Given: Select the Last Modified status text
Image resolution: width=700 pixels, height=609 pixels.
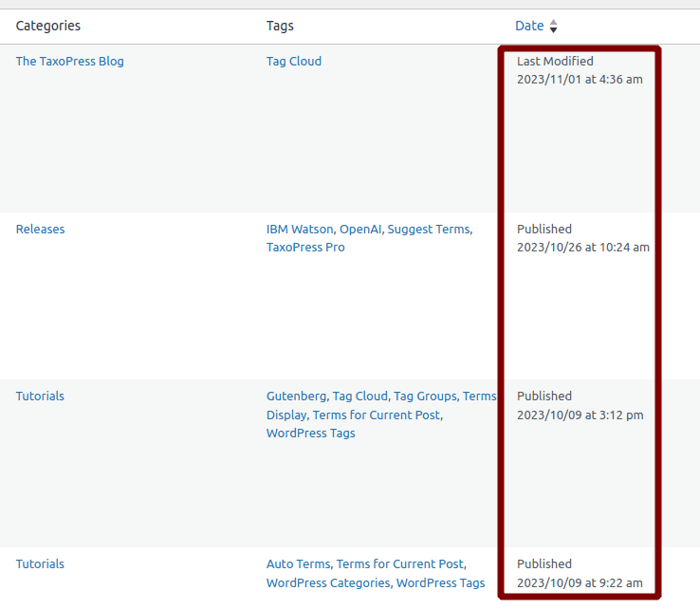Looking at the screenshot, I should pyautogui.click(x=555, y=61).
